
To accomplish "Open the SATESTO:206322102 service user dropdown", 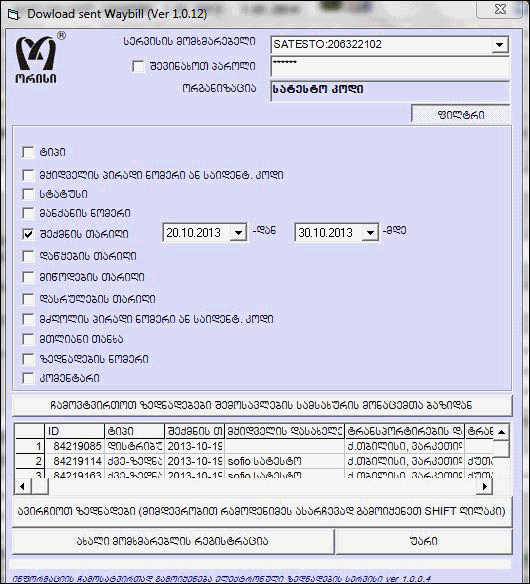I will (x=499, y=45).
